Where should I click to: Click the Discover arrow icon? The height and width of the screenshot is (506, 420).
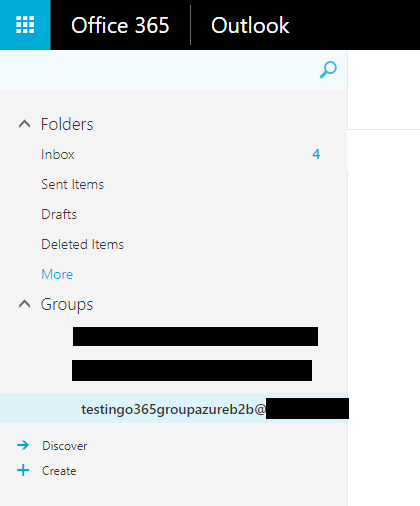click(23, 445)
